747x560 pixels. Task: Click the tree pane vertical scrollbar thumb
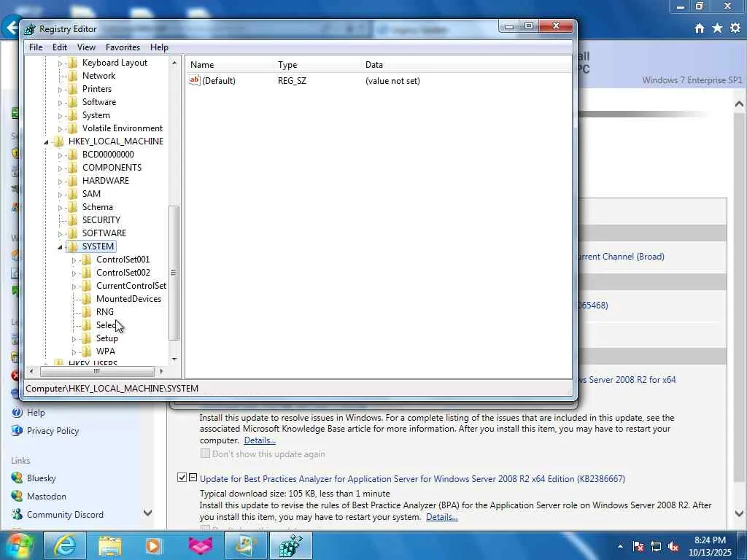[x=174, y=273]
